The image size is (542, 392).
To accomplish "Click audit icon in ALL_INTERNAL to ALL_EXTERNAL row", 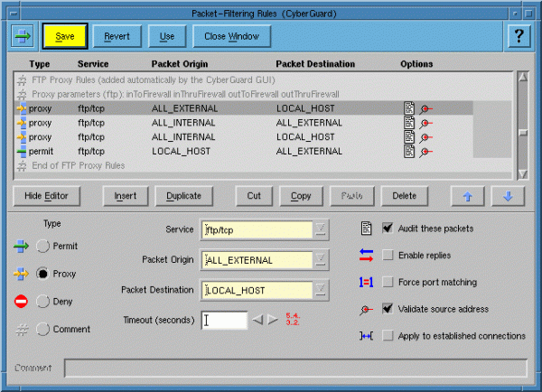I will coord(409,122).
